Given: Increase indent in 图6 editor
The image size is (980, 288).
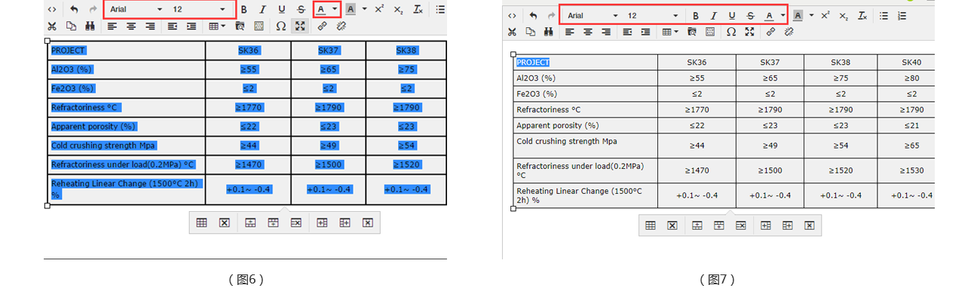Looking at the screenshot, I should click(191, 26).
